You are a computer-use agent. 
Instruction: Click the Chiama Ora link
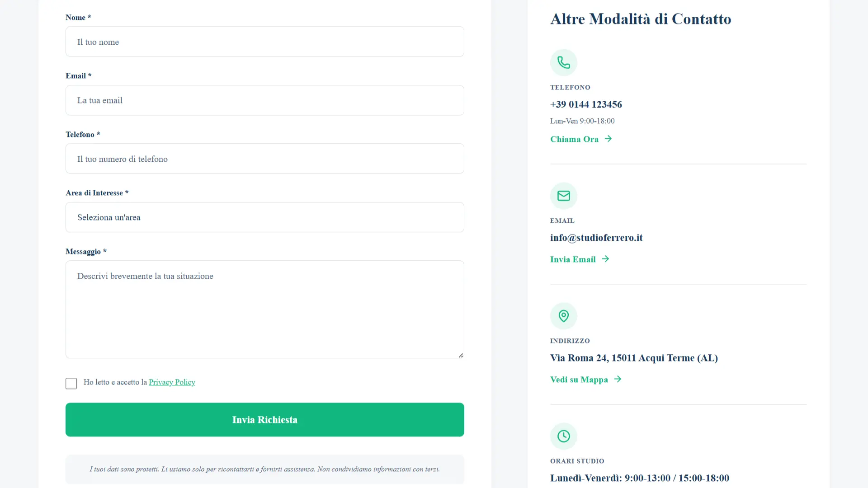click(574, 139)
